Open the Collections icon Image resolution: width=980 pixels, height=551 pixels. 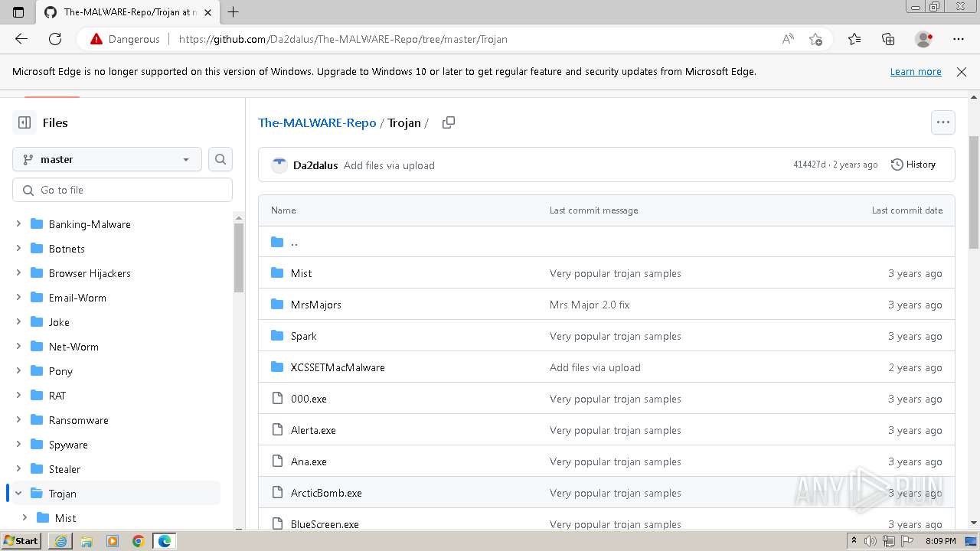coord(888,39)
